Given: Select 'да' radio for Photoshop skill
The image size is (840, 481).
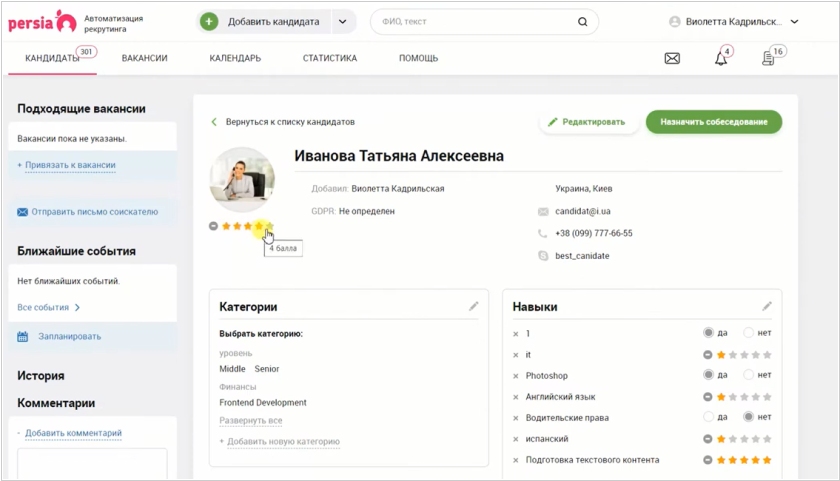Looking at the screenshot, I should pyautogui.click(x=709, y=375).
